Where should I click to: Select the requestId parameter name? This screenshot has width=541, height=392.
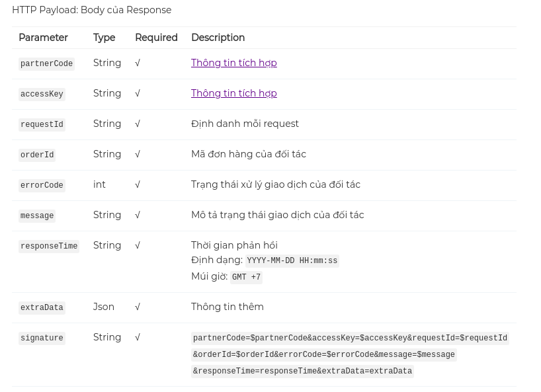click(x=42, y=125)
